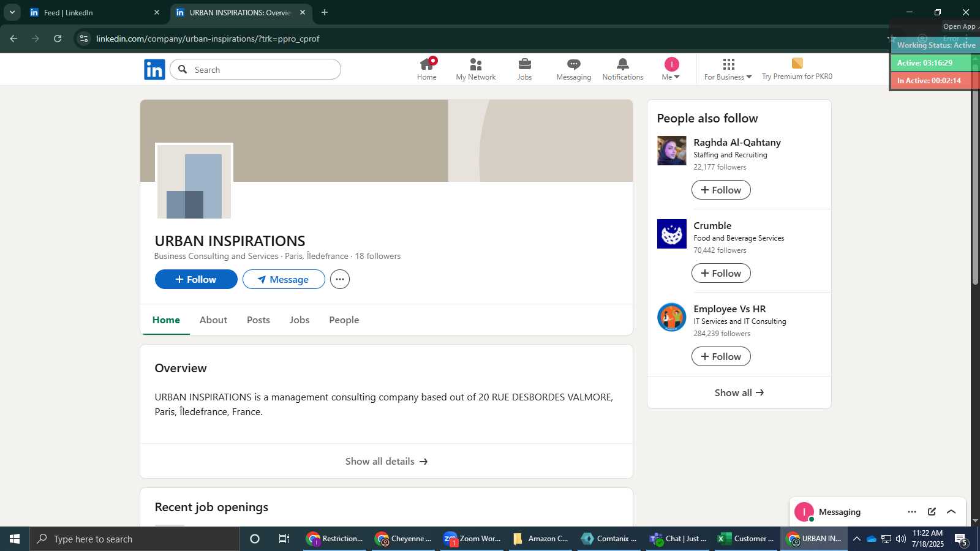
Task: Open Customer Excel workbook from taskbar
Action: point(747,539)
